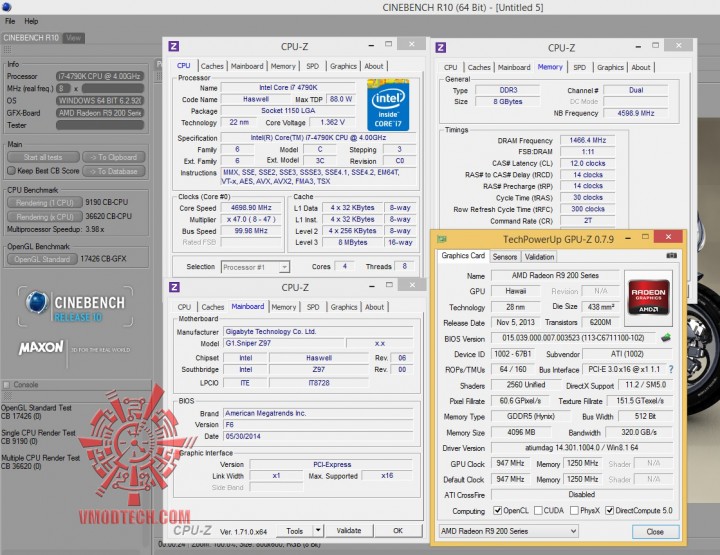The height and width of the screenshot is (555, 720).
Task: Toggle the PhysX checkbox in GPU-Z
Action: pyautogui.click(x=574, y=510)
